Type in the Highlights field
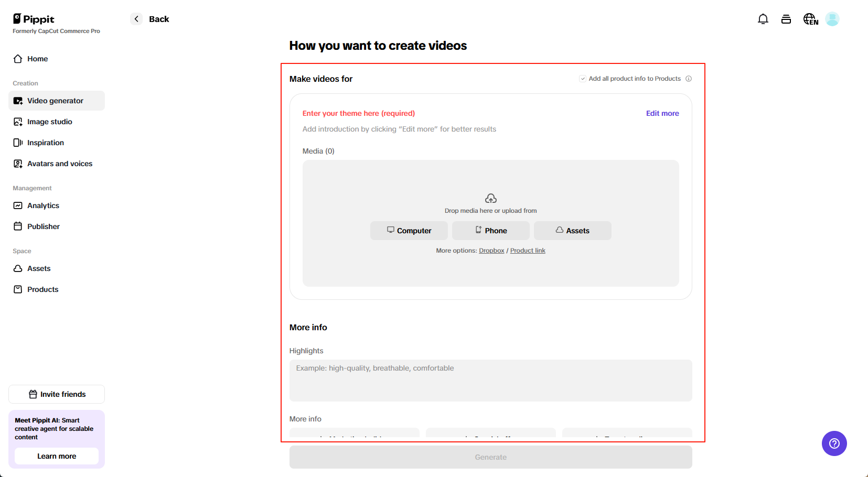Image resolution: width=868 pixels, height=477 pixels. point(490,381)
